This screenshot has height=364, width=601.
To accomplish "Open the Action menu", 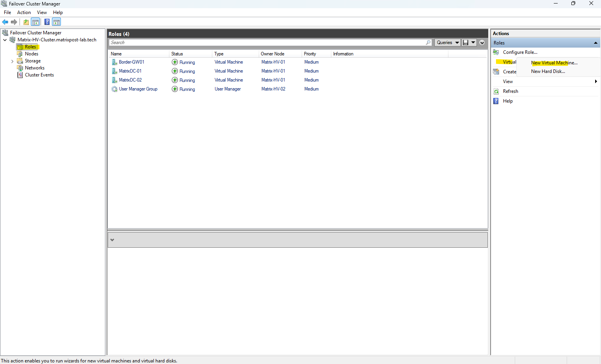I will (x=24, y=12).
